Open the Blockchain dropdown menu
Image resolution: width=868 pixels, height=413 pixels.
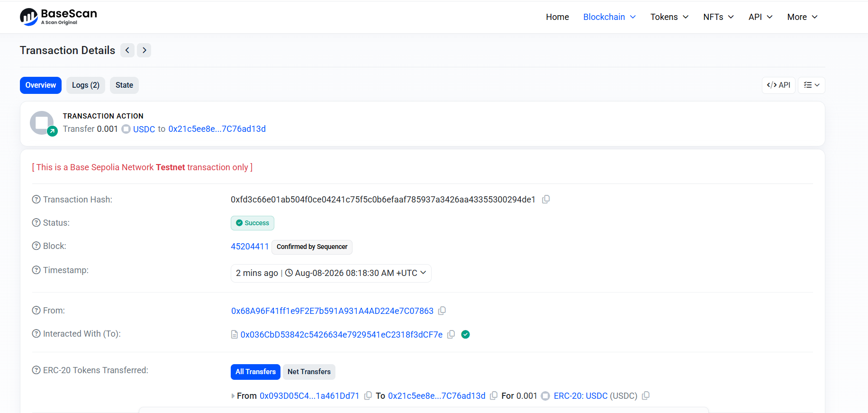pyautogui.click(x=609, y=17)
